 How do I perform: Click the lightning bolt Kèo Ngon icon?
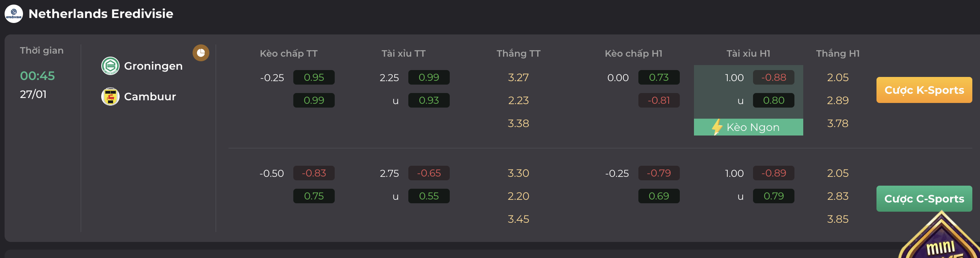[717, 127]
